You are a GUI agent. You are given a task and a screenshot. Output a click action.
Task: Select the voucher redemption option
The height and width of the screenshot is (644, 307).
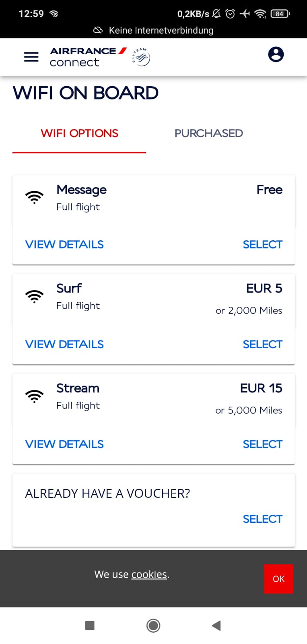tap(262, 519)
